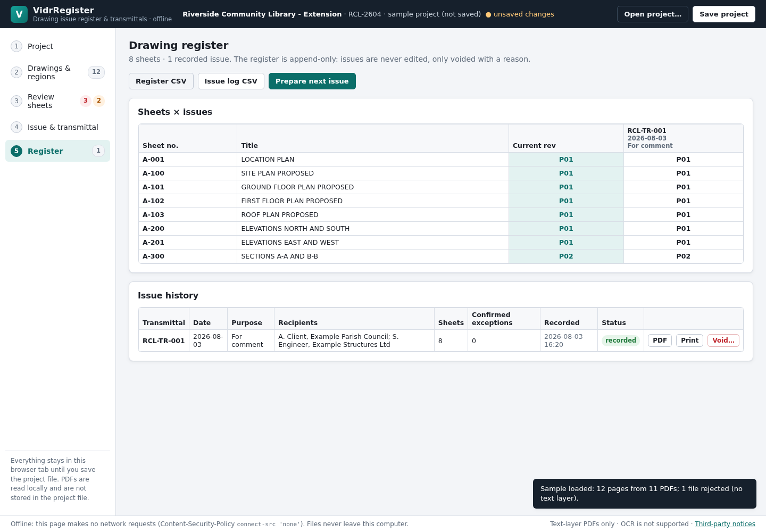Click the recorded status badge
Image resolution: width=766 pixels, height=532 pixels.
(621, 340)
